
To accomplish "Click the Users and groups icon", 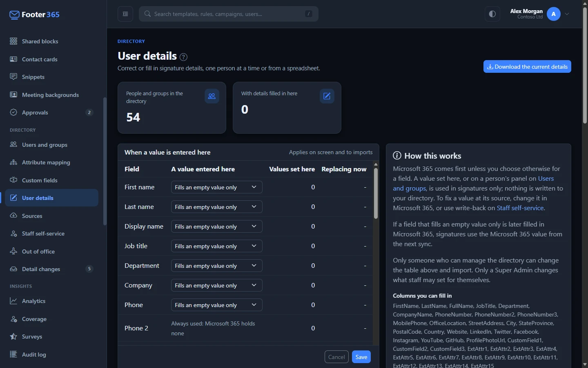I will pyautogui.click(x=13, y=145).
